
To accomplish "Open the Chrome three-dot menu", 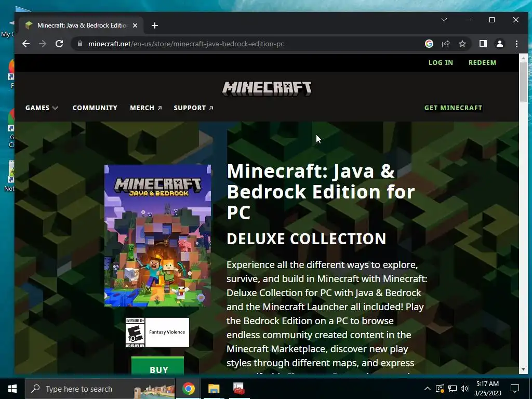I will (516, 44).
